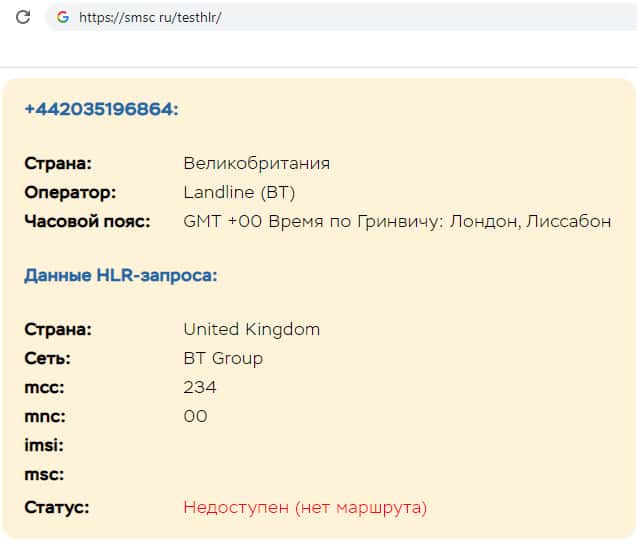Select the BT Group network value
This screenshot has height=544, width=637.
click(223, 358)
